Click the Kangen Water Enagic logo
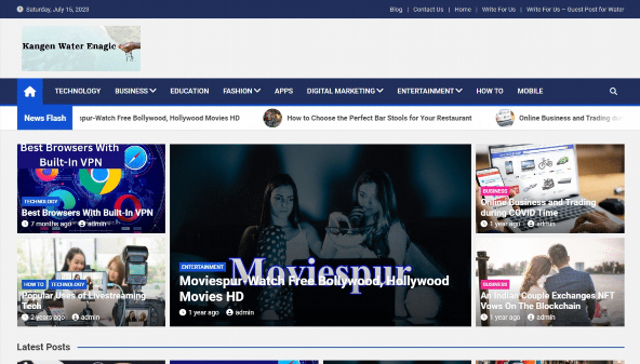The height and width of the screenshot is (364, 640). coord(81,48)
